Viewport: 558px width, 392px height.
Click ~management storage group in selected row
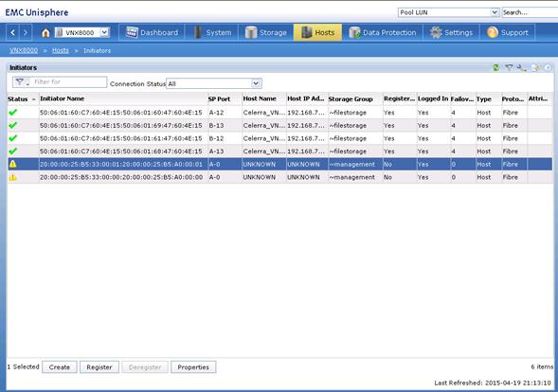pos(352,164)
